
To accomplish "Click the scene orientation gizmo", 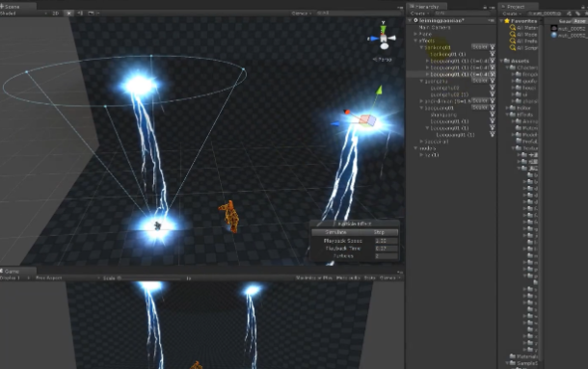I will (384, 38).
